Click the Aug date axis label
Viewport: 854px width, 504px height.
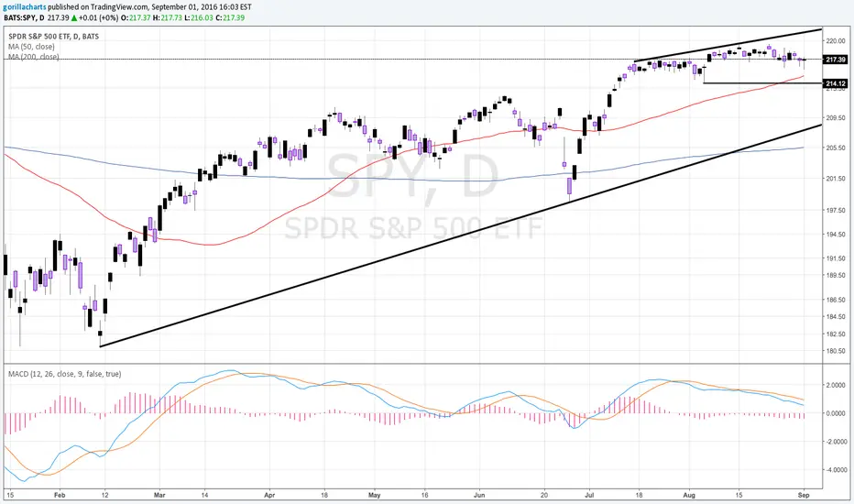tap(689, 495)
